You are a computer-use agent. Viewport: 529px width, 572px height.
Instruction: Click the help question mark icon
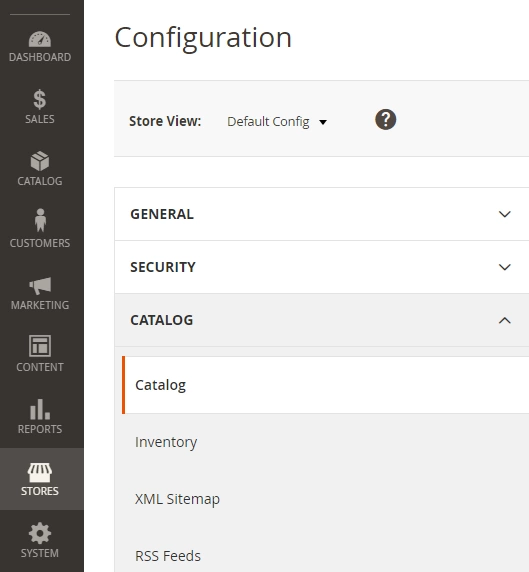pyautogui.click(x=386, y=119)
